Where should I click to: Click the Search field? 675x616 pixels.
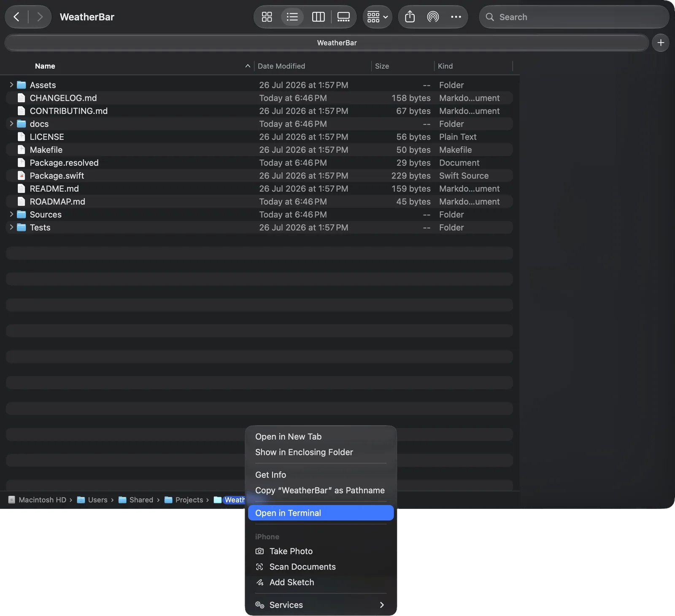(574, 17)
